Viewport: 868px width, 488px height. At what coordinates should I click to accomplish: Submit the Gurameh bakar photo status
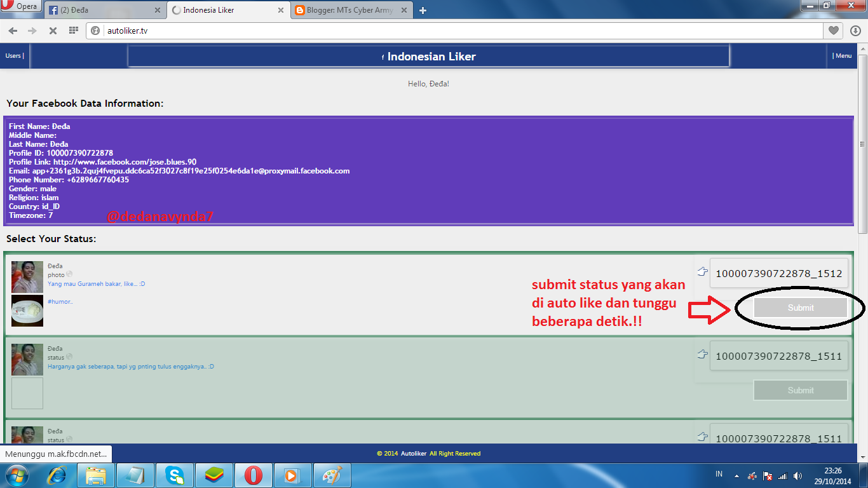coord(801,308)
